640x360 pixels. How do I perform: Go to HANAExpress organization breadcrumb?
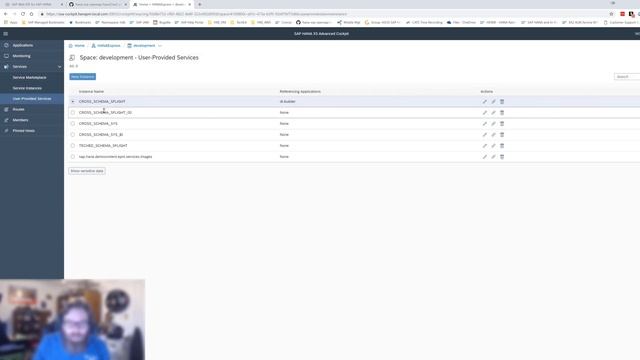point(109,46)
